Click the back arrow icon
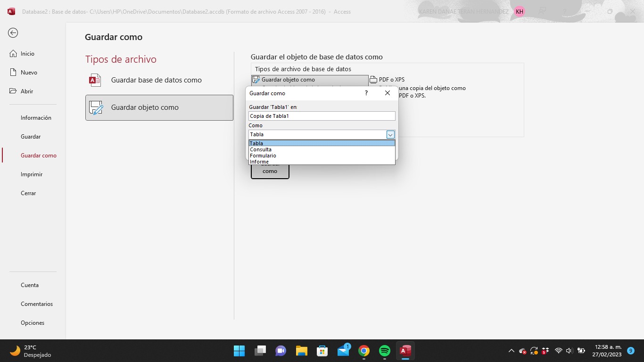The width and height of the screenshot is (644, 362). (x=13, y=33)
